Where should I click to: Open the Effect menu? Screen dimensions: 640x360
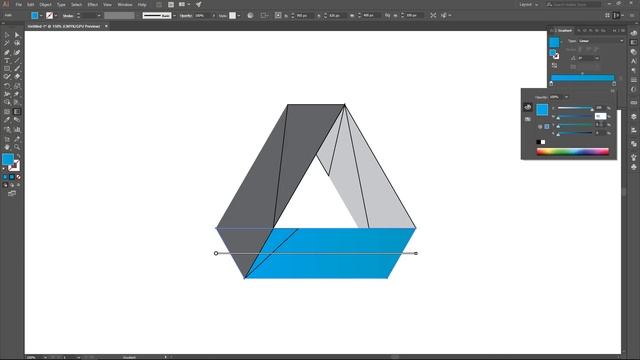tap(93, 4)
